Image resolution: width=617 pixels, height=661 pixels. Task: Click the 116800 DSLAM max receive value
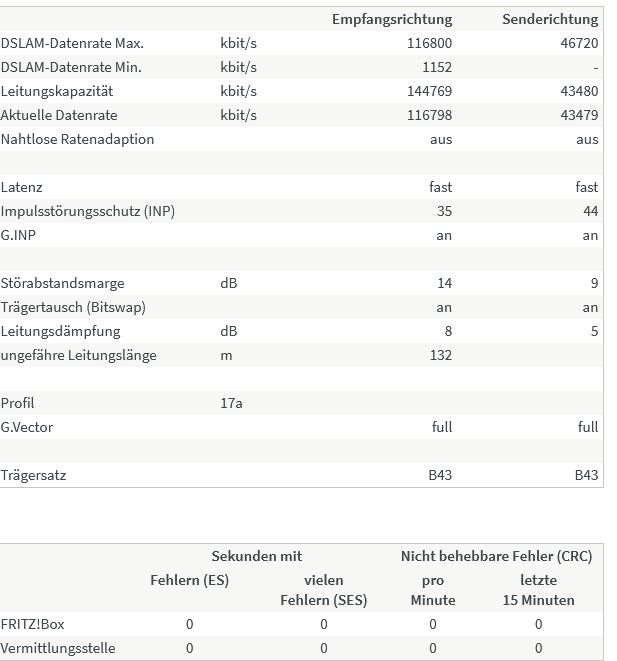click(x=429, y=43)
